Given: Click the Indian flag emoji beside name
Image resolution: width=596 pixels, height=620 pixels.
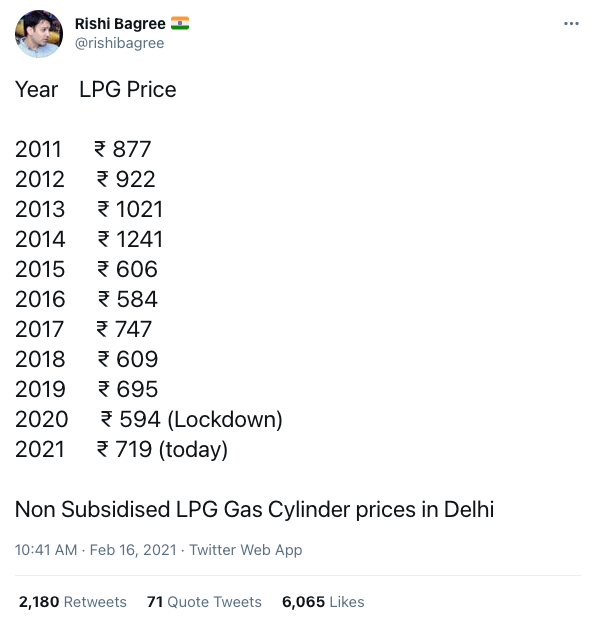Looking at the screenshot, I should click(180, 23).
